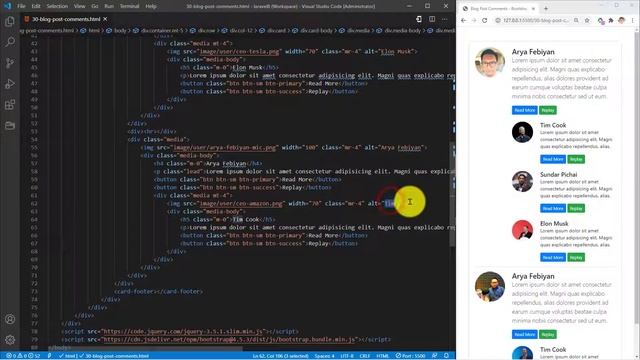The height and width of the screenshot is (360, 640).
Task: Click the Ln 62, Col 106 cursor position
Action: [280, 356]
